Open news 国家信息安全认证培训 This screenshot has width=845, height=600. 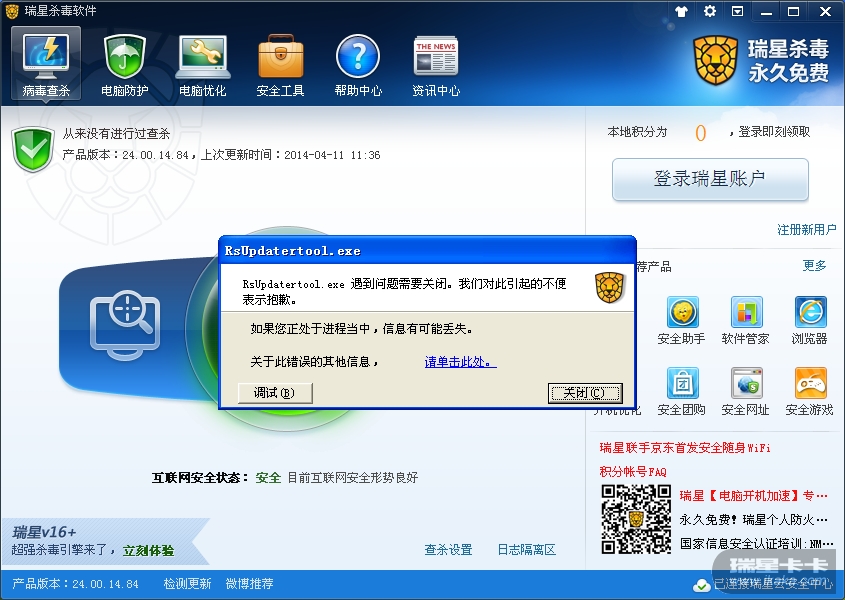(757, 543)
